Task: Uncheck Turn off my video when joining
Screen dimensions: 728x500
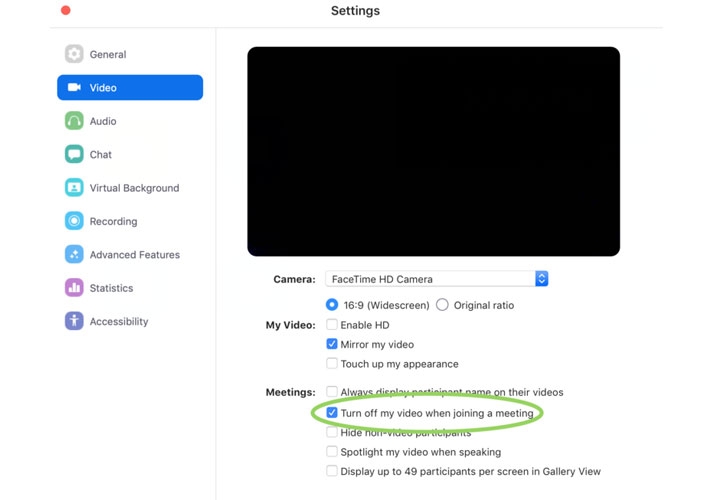Action: coord(332,413)
